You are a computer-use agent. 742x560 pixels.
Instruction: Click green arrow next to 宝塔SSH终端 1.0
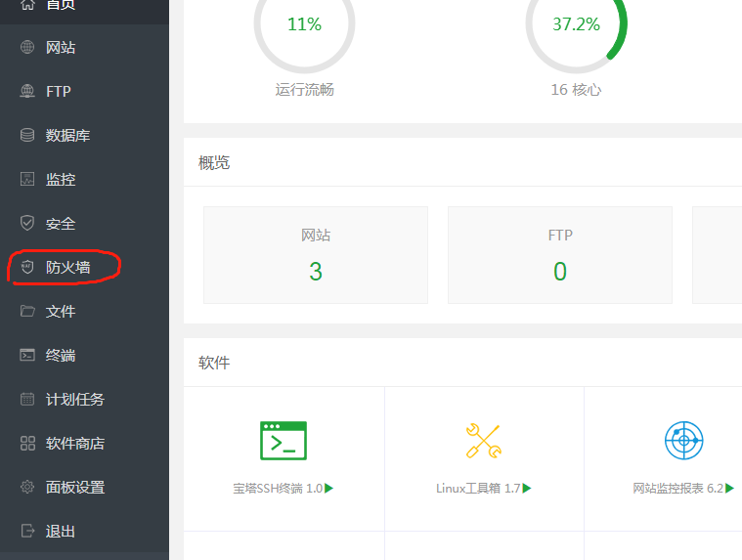point(328,488)
